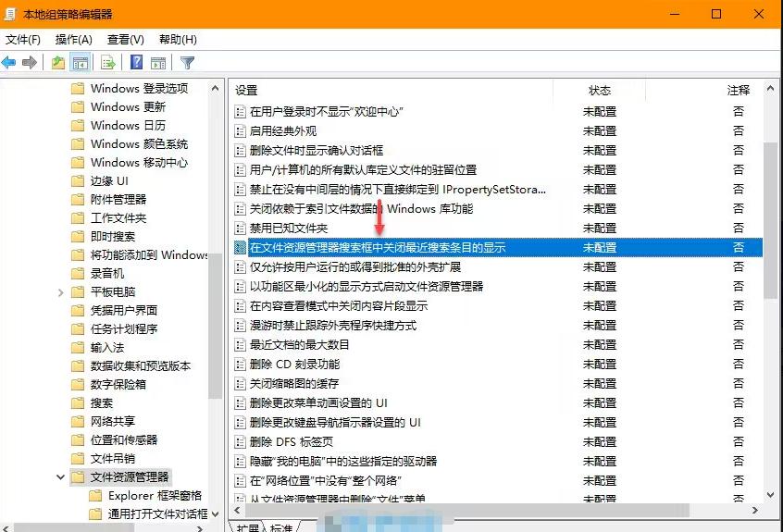This screenshot has height=532, width=783.
Task: Select 隐藏"我的电脑"中的这些指定的驱动器 policy
Action: (343, 462)
